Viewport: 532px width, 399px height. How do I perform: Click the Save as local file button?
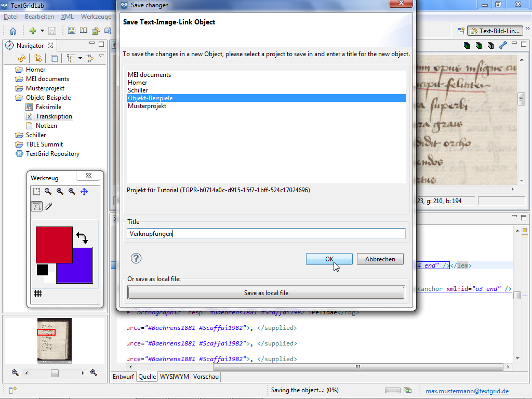coord(266,293)
